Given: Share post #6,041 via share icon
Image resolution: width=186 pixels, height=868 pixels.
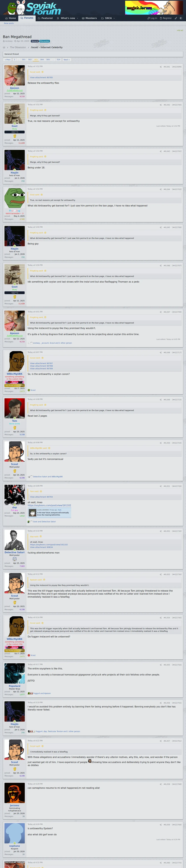Looking at the screenshot, I should click(x=160, y=67).
